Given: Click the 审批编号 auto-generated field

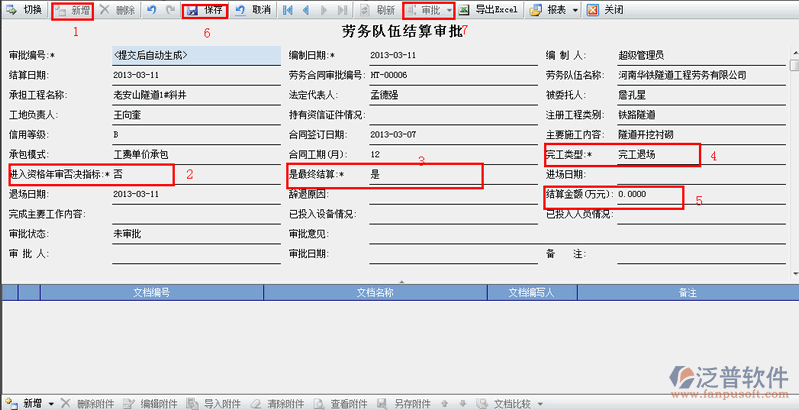Looking at the screenshot, I should tap(196, 56).
